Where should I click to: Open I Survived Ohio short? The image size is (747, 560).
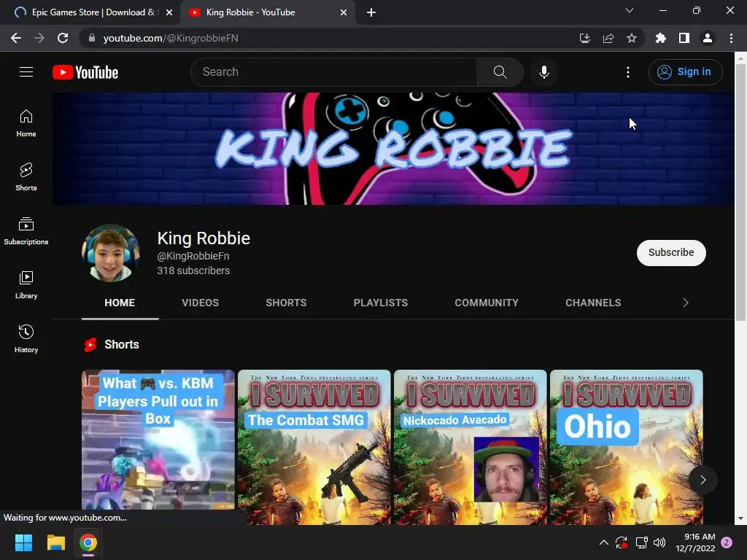pos(626,447)
